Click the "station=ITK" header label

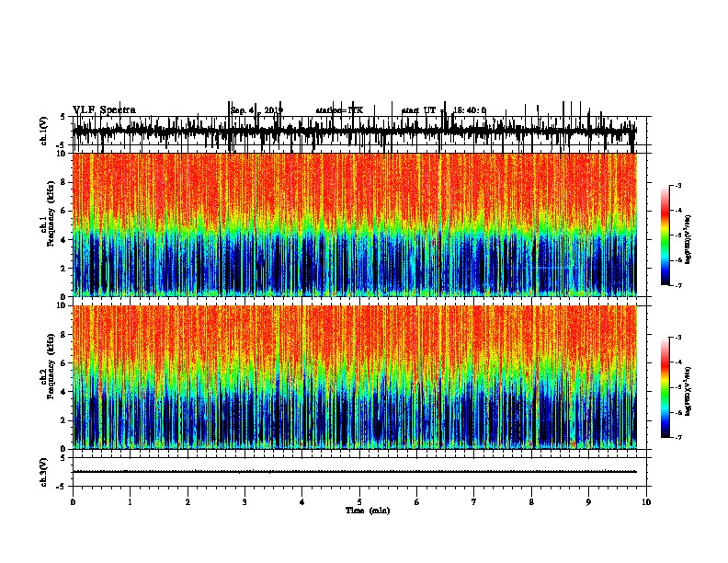click(339, 110)
